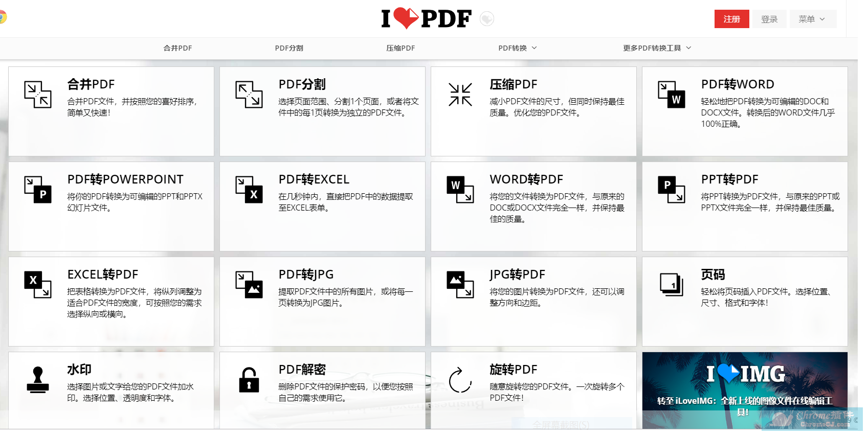Click PDF转WORD description '100%正确'
The width and height of the screenshot is (868, 436).
coord(721,124)
